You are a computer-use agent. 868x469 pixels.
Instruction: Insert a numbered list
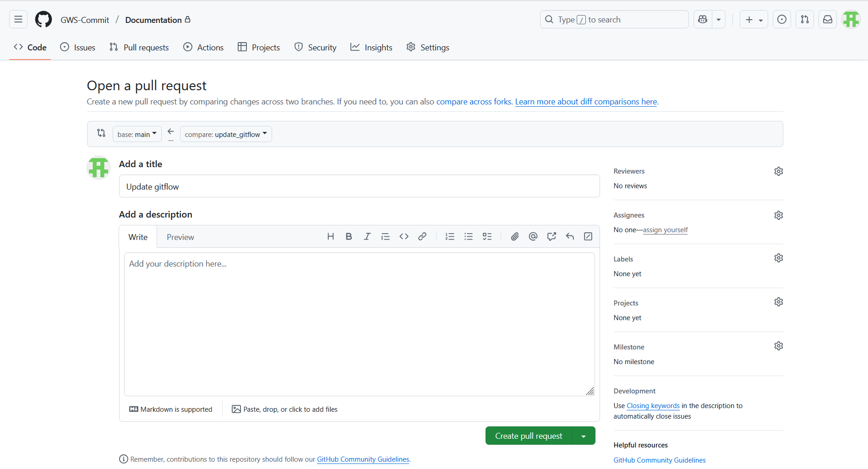point(450,236)
